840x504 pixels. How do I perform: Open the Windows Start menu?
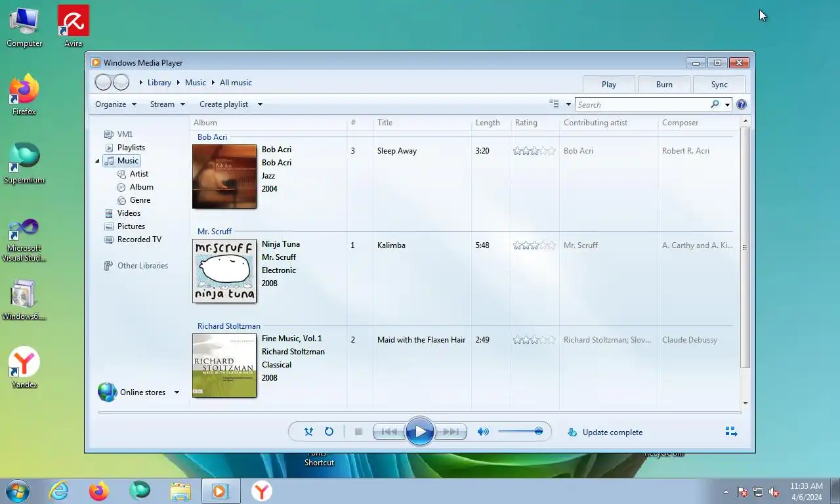tap(17, 491)
